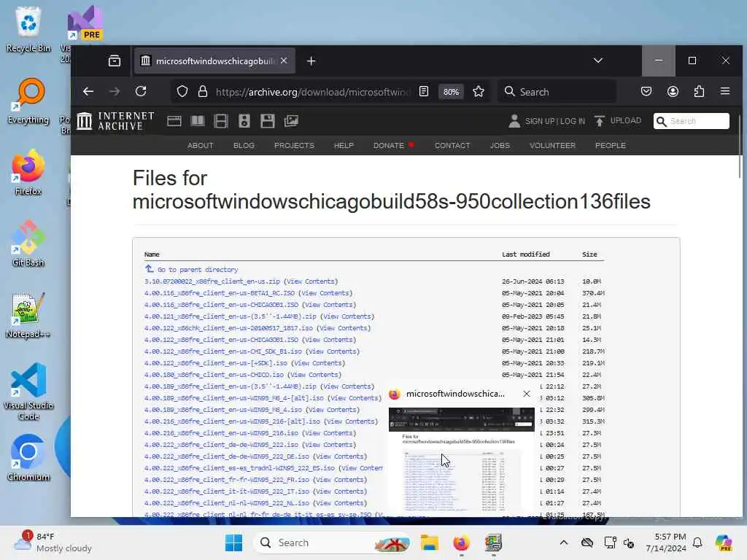Click the page vertical scrollbar
The image size is (747, 560).
point(740,147)
